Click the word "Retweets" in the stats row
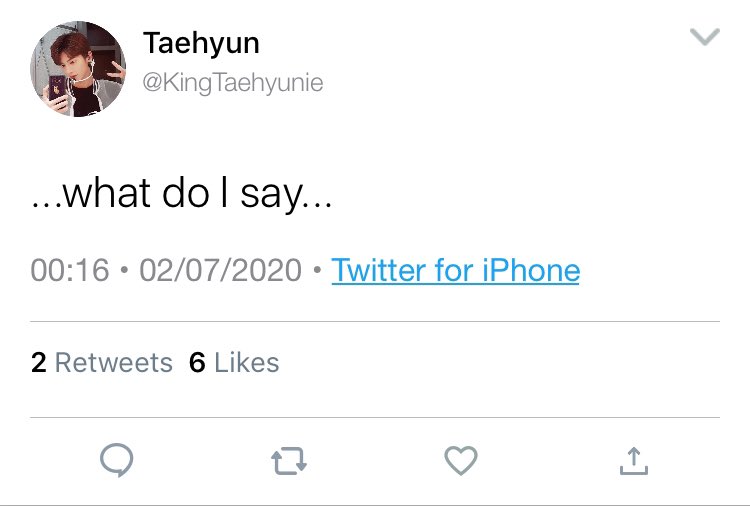Viewport: 750px width, 506px height. point(114,362)
